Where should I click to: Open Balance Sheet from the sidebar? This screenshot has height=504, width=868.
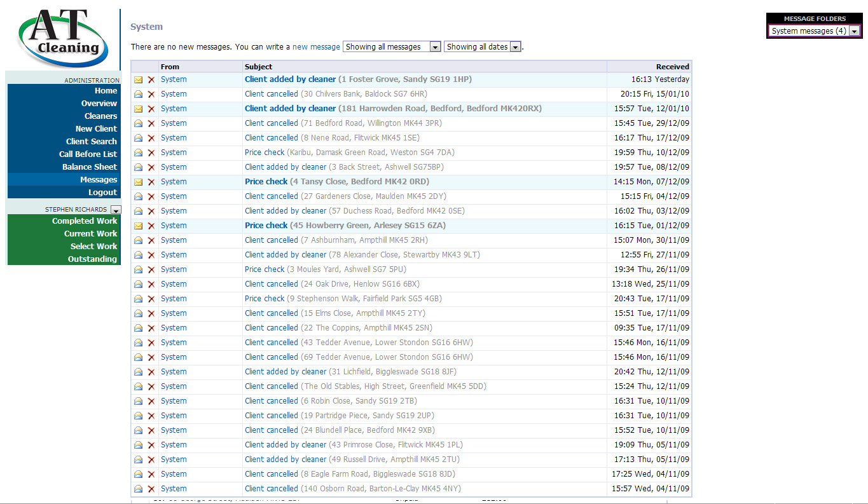point(89,167)
